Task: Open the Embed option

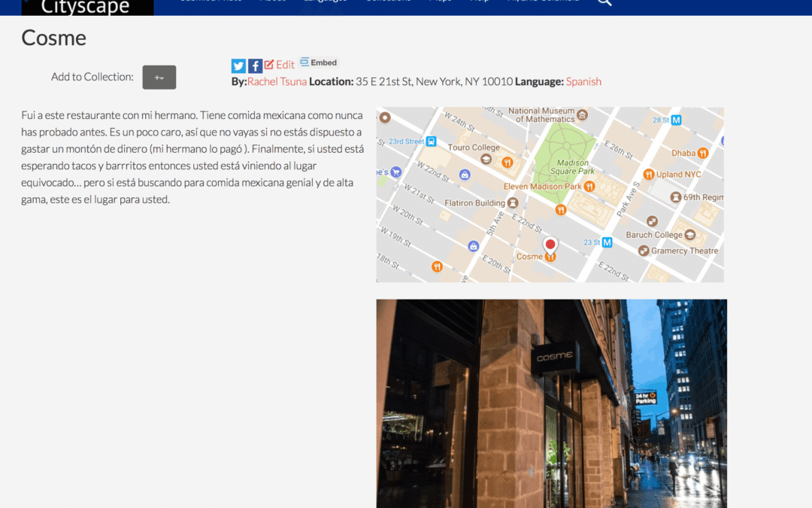Action: [319, 62]
